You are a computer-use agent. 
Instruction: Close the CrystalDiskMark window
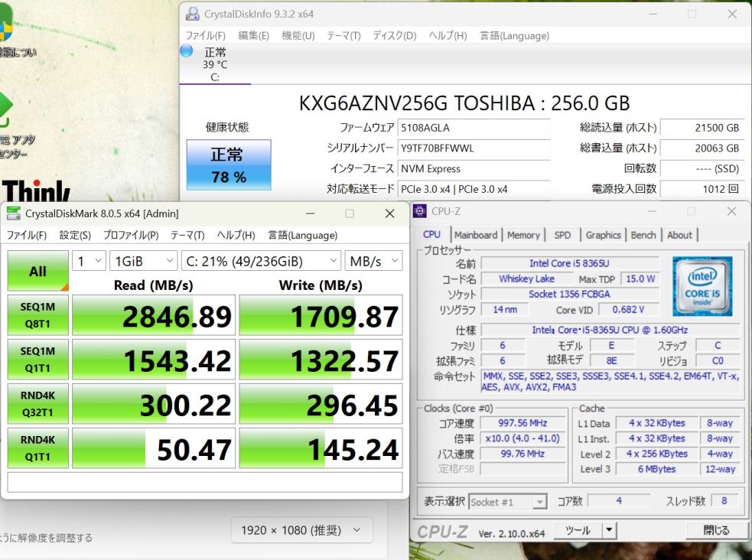[390, 213]
